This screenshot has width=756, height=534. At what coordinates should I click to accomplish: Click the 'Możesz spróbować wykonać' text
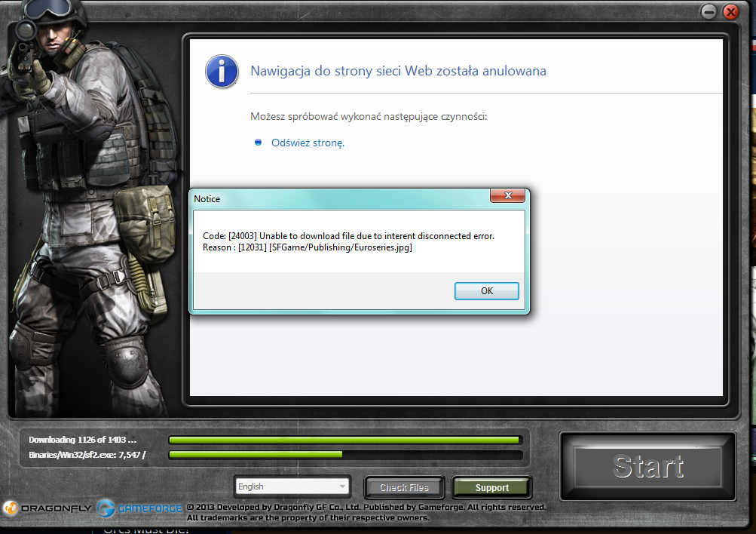pyautogui.click(x=369, y=117)
